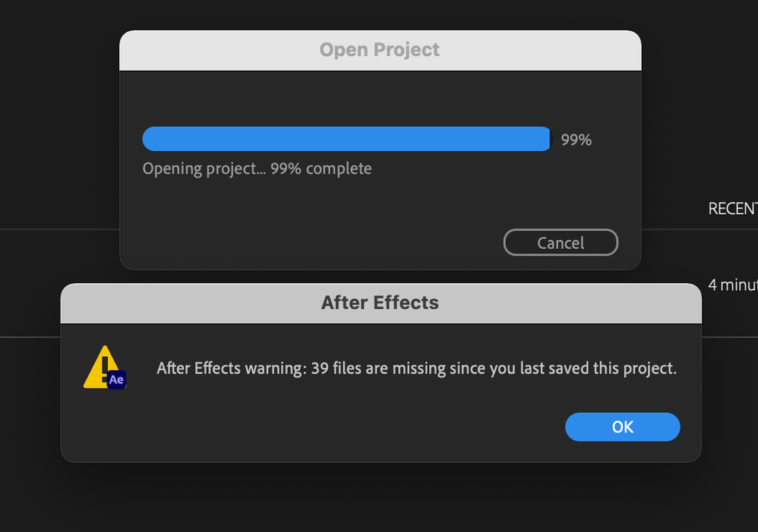Click the right end of the progress bar
The height and width of the screenshot is (532, 758).
click(546, 139)
